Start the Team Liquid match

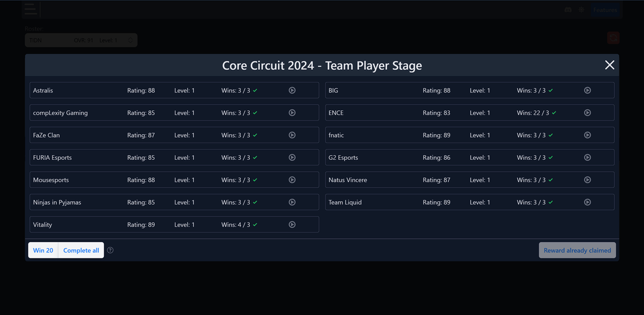tap(587, 202)
